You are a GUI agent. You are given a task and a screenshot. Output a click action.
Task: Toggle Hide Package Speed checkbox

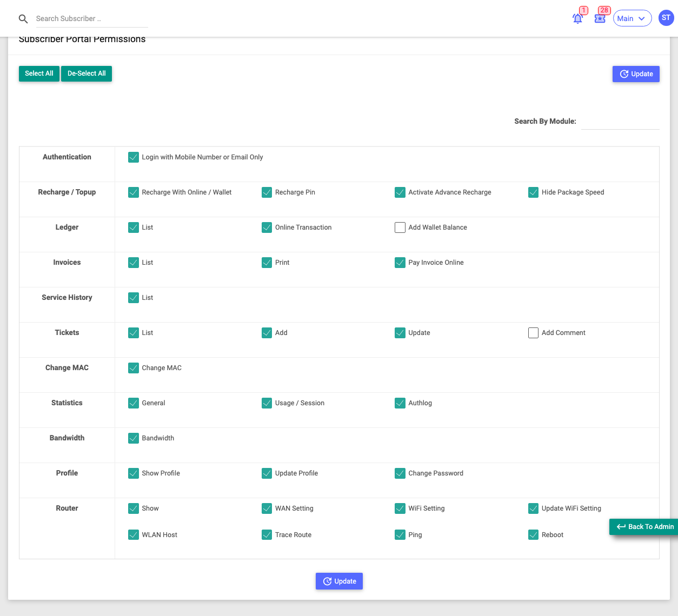click(x=533, y=192)
